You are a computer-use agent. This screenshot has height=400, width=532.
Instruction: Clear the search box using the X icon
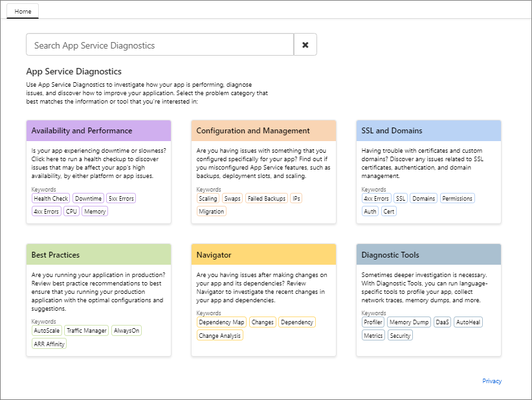(305, 45)
